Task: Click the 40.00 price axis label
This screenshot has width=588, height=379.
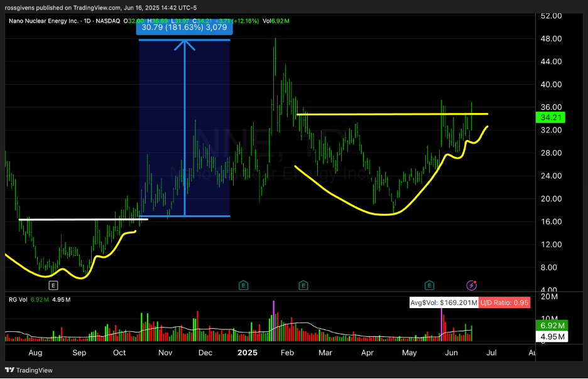Action: (x=551, y=84)
